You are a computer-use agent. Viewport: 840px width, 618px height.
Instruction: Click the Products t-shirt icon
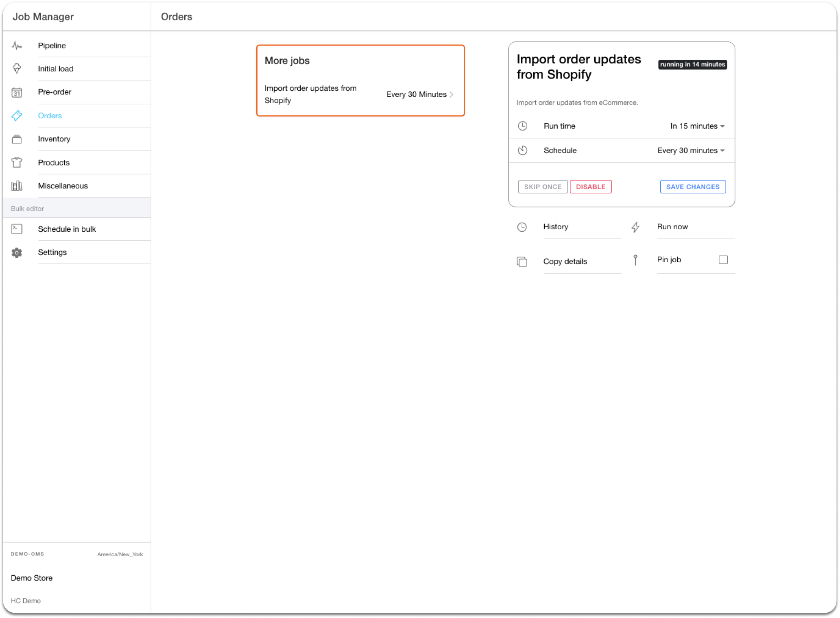(x=17, y=163)
